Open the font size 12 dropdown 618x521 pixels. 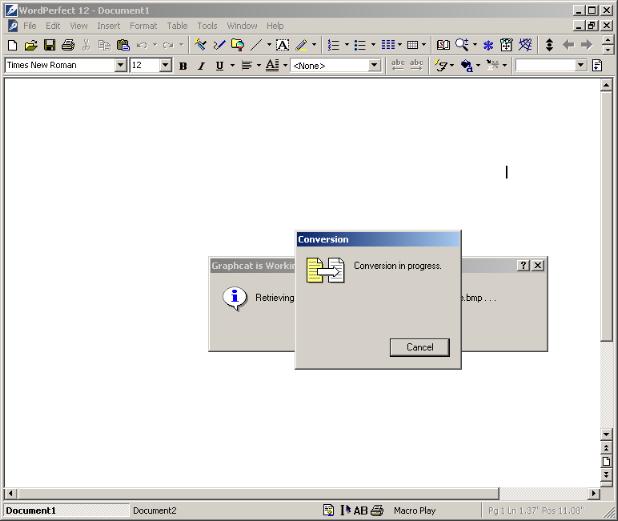coord(166,65)
